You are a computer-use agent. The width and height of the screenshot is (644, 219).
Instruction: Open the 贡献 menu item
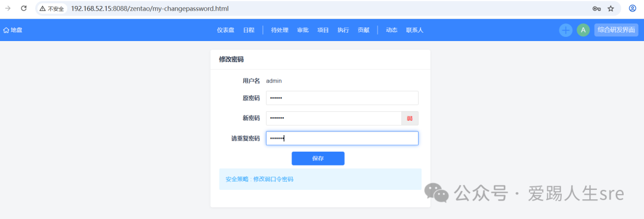click(364, 30)
